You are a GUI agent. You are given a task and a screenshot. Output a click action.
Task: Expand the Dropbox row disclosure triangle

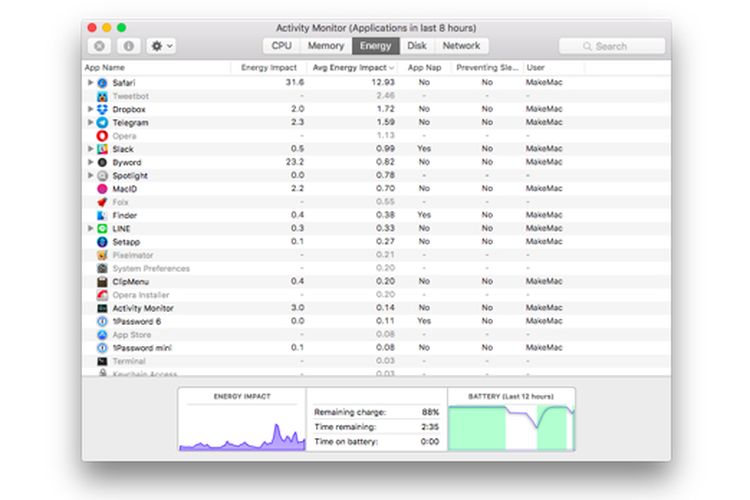click(90, 109)
